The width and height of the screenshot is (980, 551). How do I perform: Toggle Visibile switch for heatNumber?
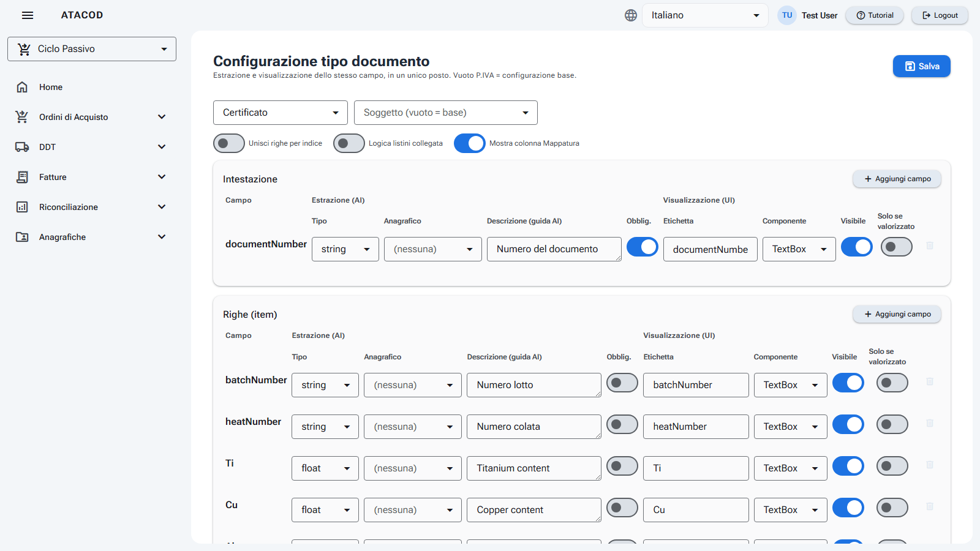coord(848,424)
